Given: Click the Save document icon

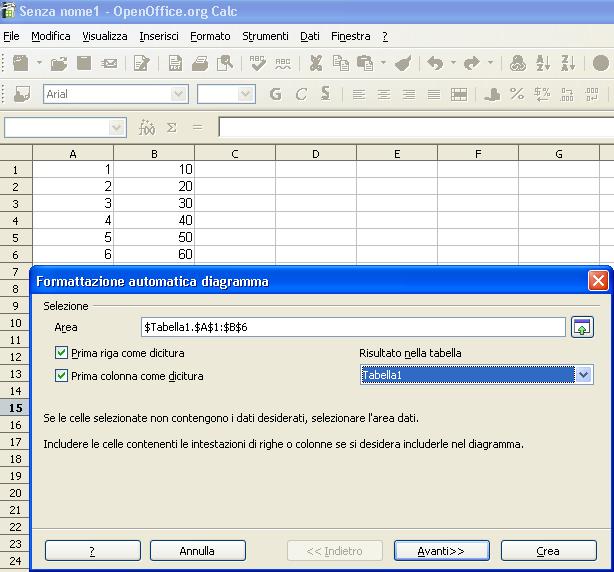Looking at the screenshot, I should point(84,63).
